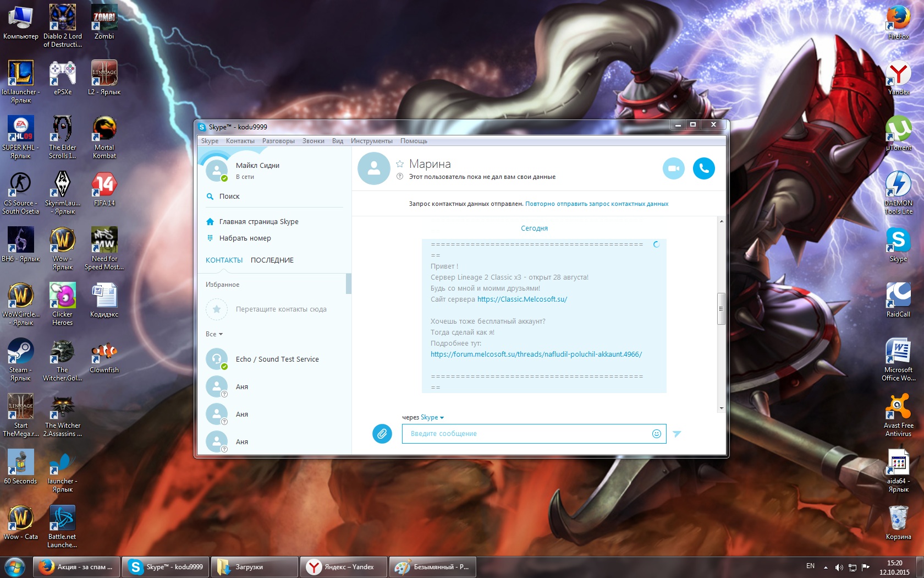Open the Контакты menu
The height and width of the screenshot is (578, 924).
pos(240,141)
